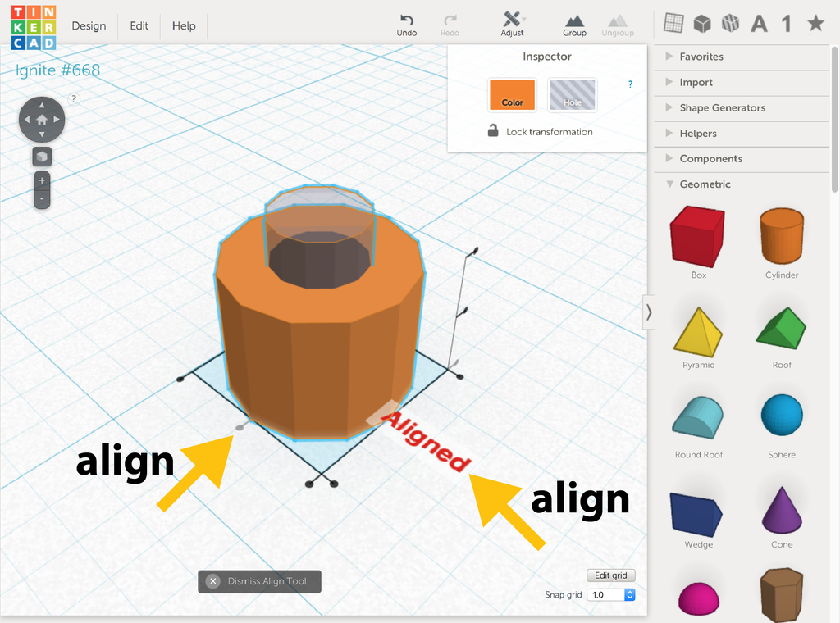
Task: Pick the pink half sphere shape
Action: pos(699,598)
